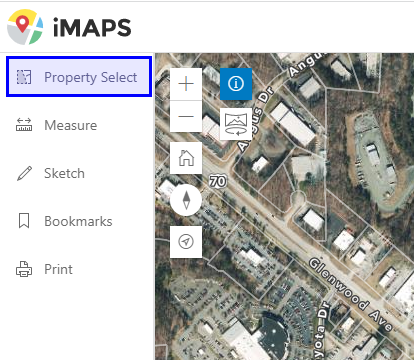Click the pencil Sketch icon

tap(24, 173)
